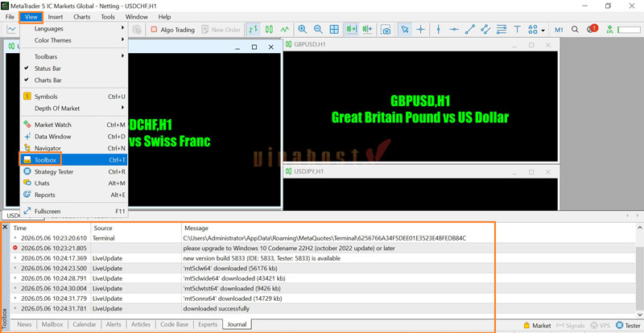Switch to the Alerts tab

(x=114, y=324)
